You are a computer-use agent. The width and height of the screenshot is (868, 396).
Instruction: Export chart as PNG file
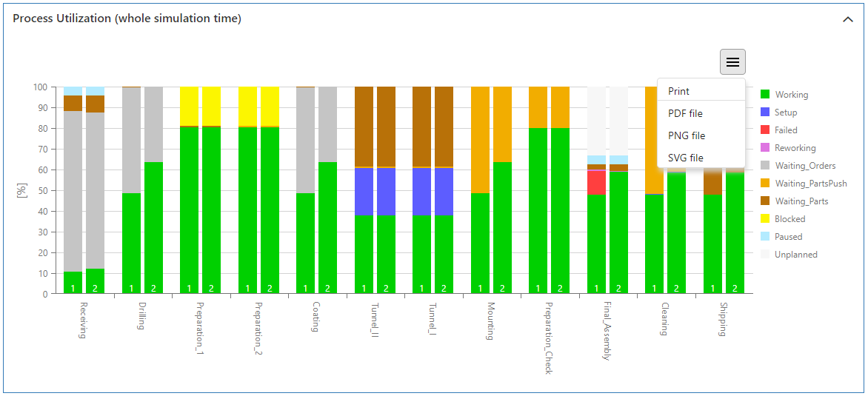point(686,135)
